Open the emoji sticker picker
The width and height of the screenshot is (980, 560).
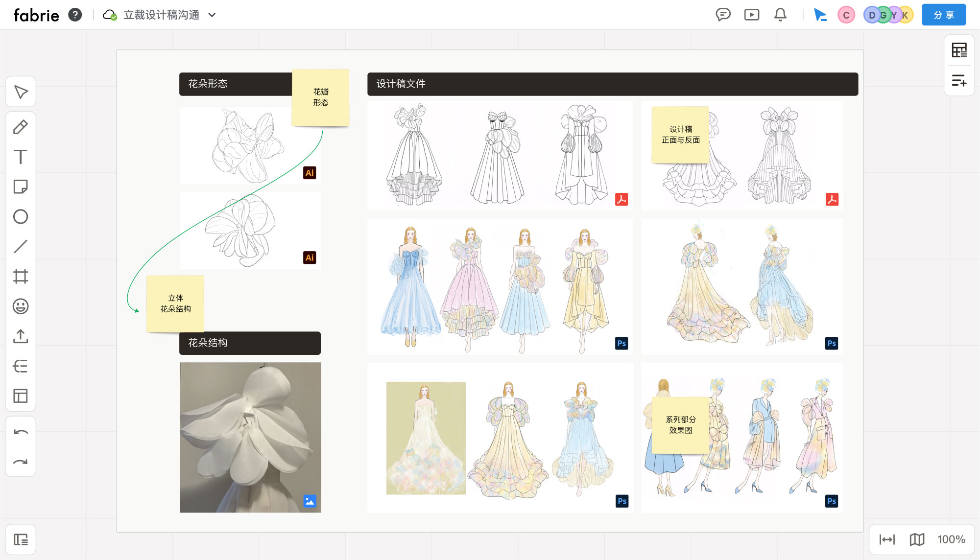21,306
